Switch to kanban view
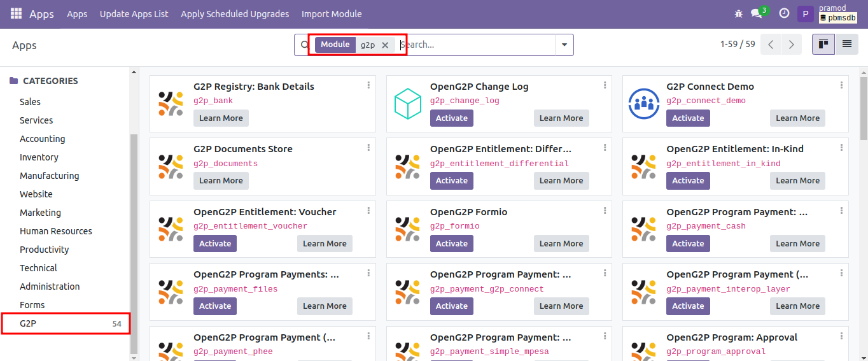The width and height of the screenshot is (868, 361). tap(823, 45)
